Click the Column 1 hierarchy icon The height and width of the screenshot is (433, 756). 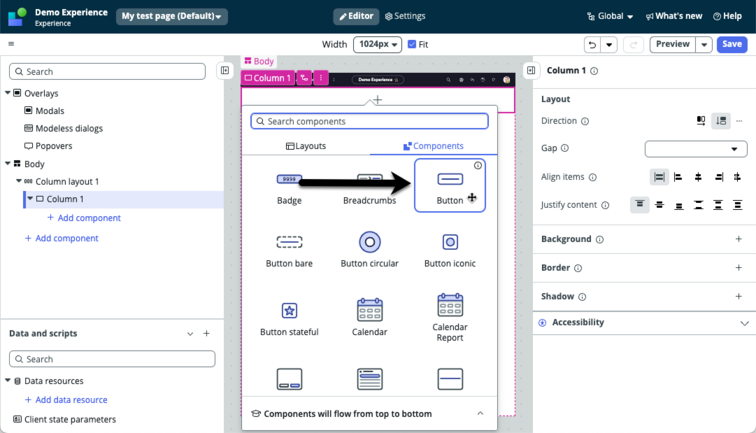[x=304, y=78]
